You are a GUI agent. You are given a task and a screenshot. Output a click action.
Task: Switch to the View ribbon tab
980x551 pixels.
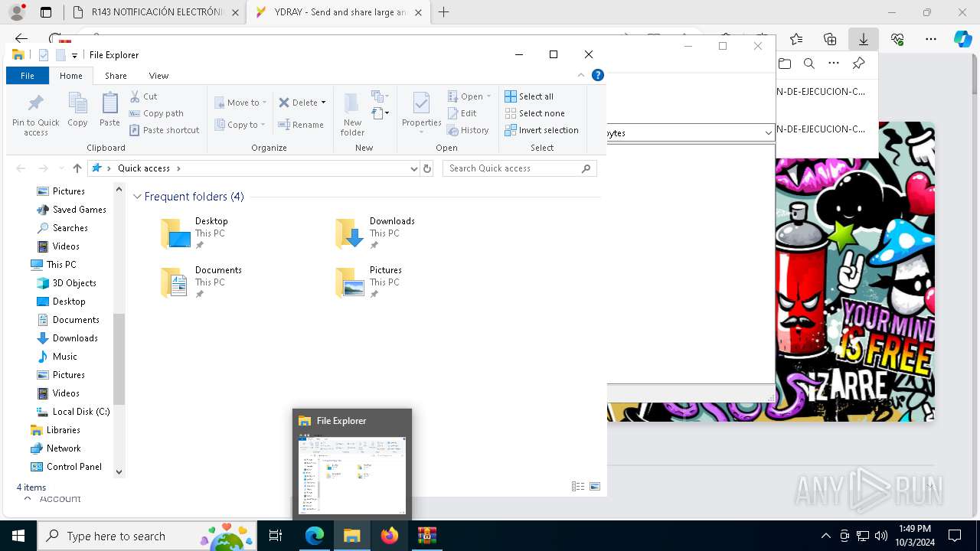pos(158,76)
